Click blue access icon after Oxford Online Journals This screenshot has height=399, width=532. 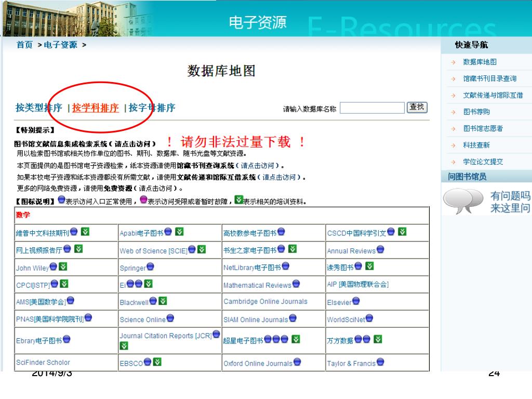point(297,362)
